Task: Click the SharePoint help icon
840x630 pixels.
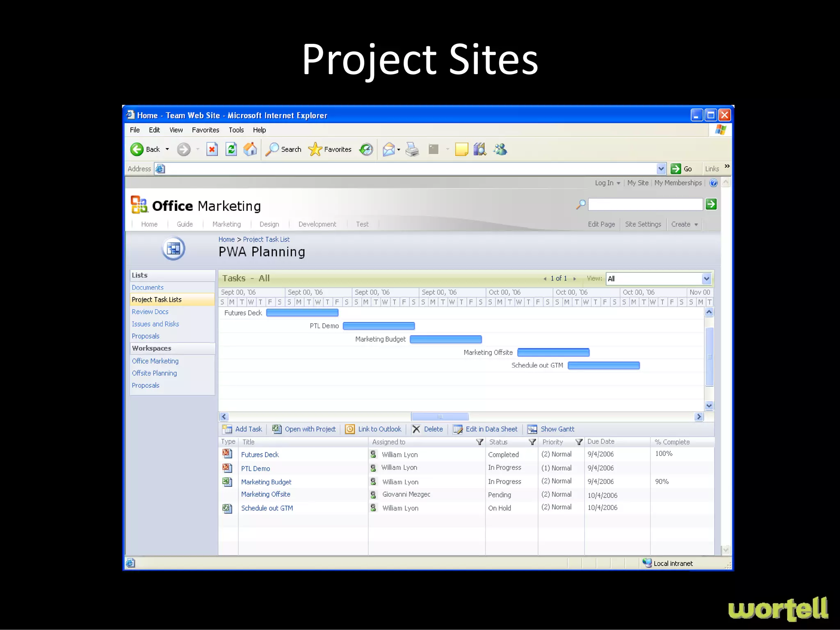Action: click(x=713, y=183)
